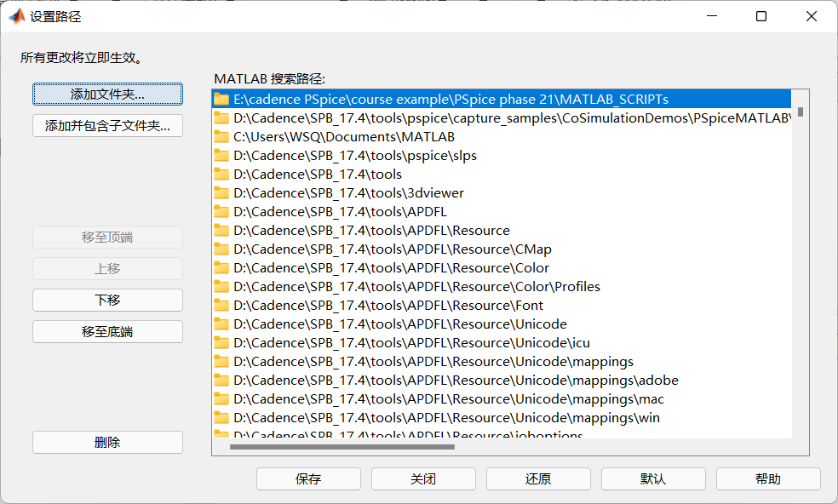Click the vertical scrollbar thumb of path list

[800, 112]
